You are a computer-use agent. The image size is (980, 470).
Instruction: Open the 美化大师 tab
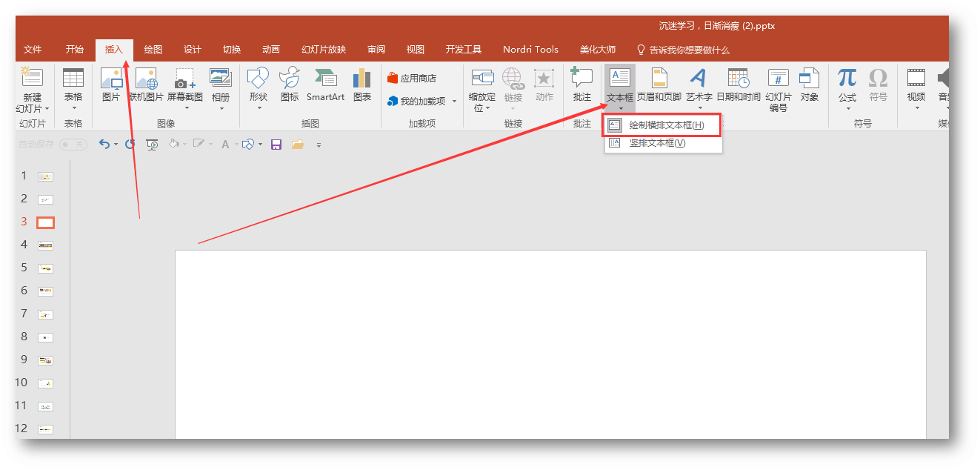tap(598, 50)
